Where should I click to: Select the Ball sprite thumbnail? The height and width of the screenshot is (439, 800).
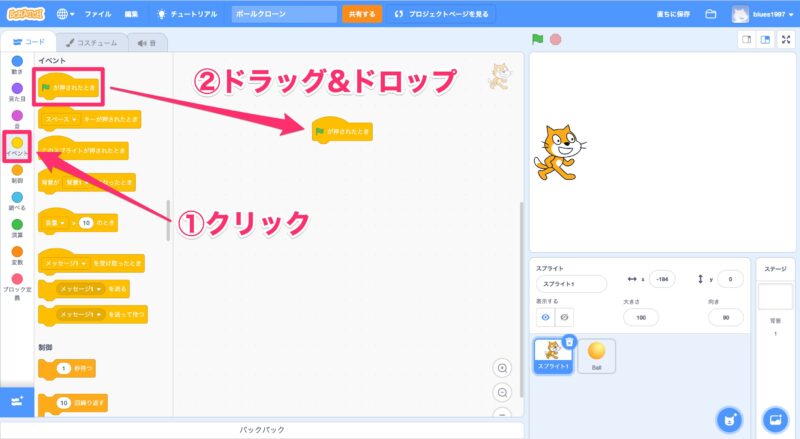[x=596, y=353]
